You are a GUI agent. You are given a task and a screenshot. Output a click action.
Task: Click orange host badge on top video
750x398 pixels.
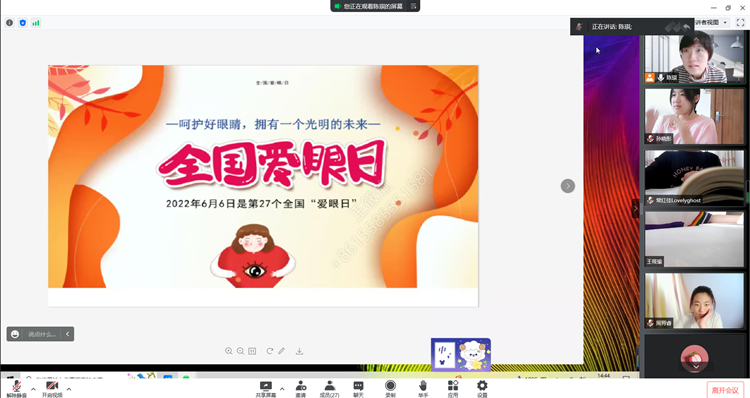click(650, 77)
